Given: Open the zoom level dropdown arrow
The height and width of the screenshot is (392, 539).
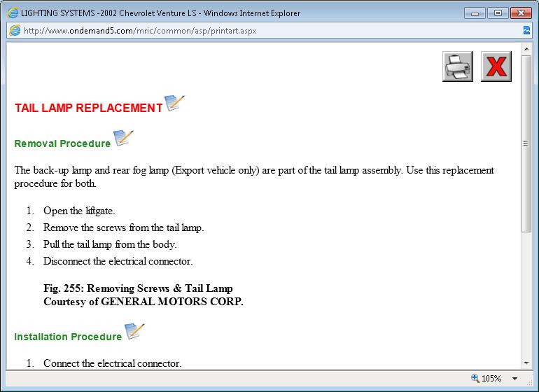Looking at the screenshot, I should [x=514, y=379].
